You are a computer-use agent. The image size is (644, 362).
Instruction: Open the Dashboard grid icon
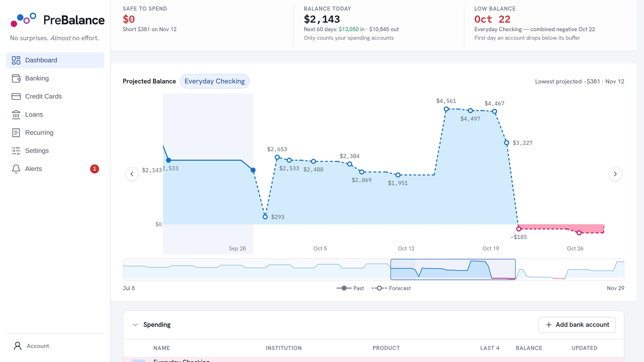coord(16,60)
